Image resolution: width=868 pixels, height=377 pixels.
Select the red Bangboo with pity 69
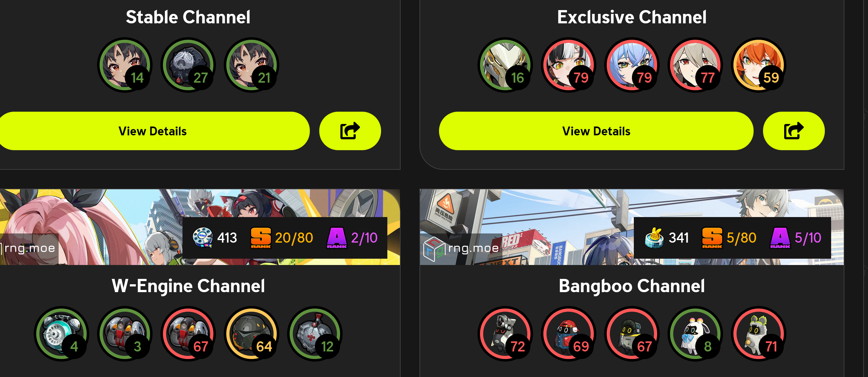[569, 333]
